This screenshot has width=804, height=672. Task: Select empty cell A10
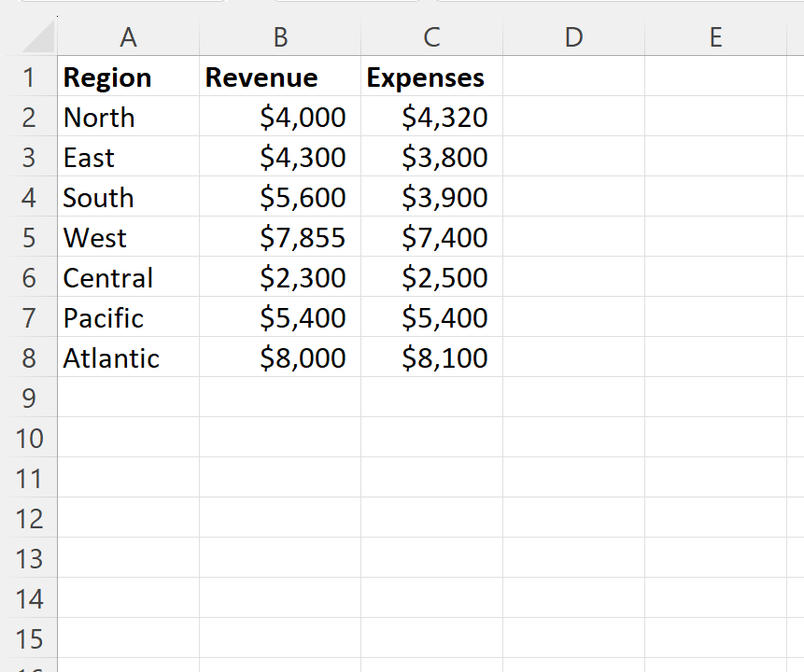tap(128, 437)
